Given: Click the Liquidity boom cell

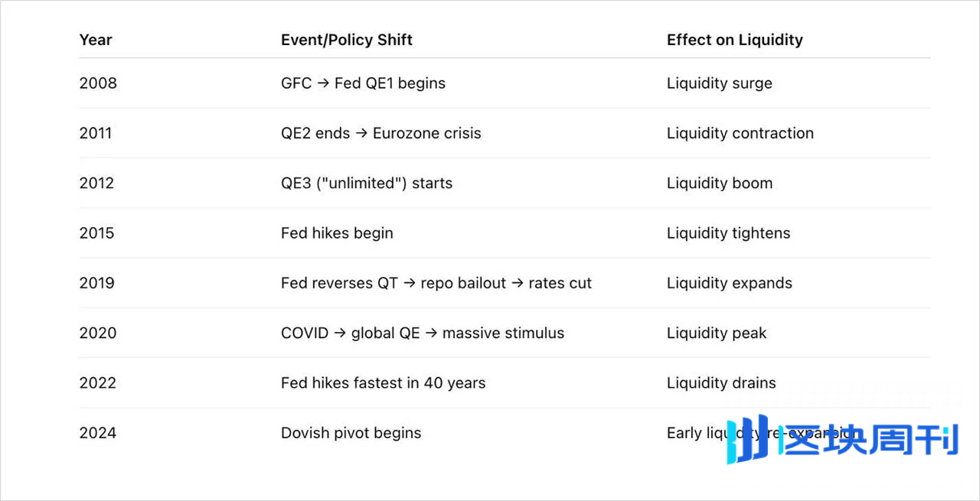Looking at the screenshot, I should (720, 183).
